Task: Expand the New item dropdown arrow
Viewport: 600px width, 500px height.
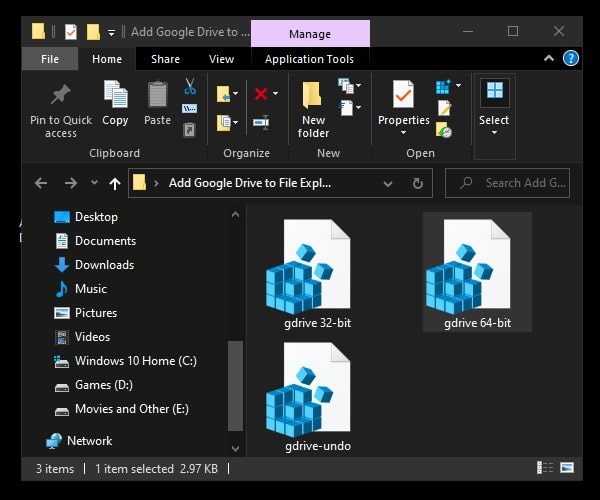Action: (x=359, y=85)
